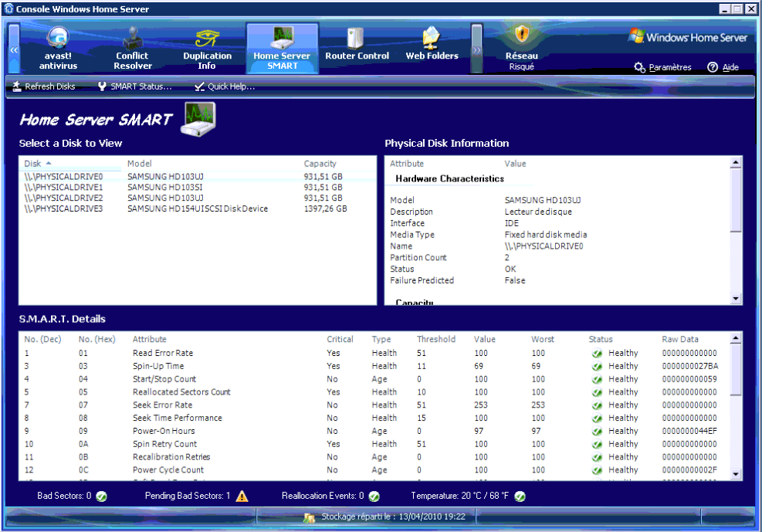
Task: Sort S.M.A.R.T. details by Raw Data column
Action: point(680,339)
